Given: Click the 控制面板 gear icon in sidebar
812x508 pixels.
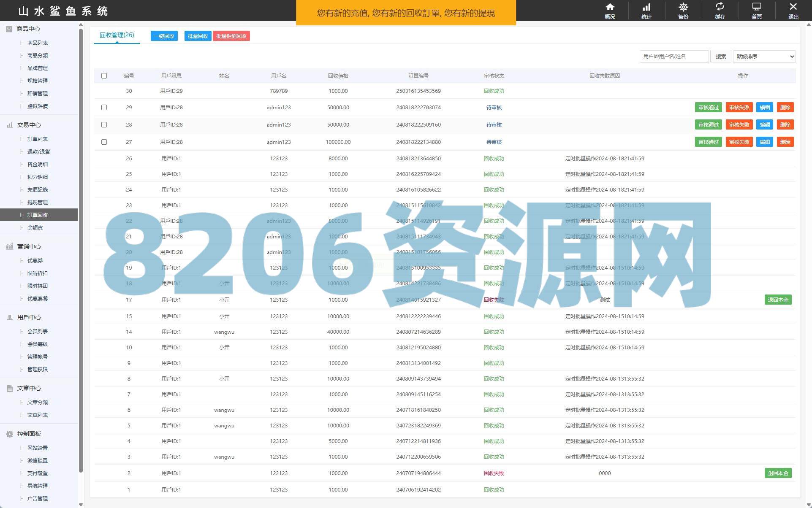Looking at the screenshot, I should (9, 434).
